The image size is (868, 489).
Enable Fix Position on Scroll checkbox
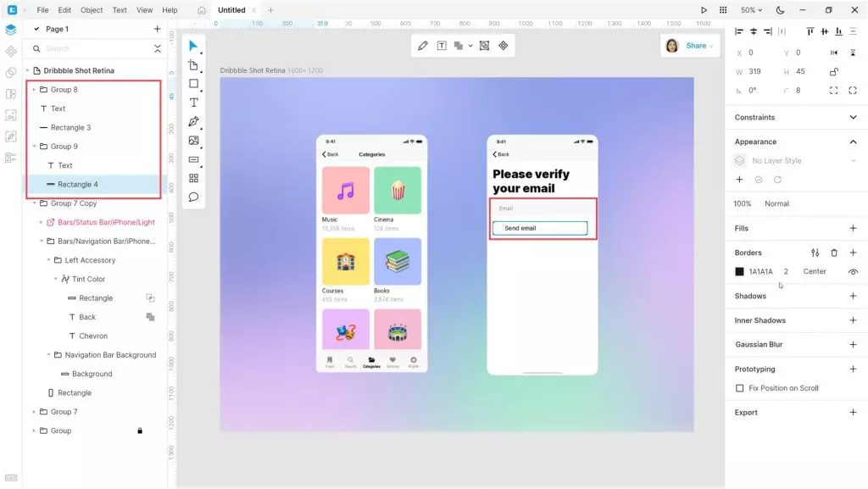(x=739, y=388)
